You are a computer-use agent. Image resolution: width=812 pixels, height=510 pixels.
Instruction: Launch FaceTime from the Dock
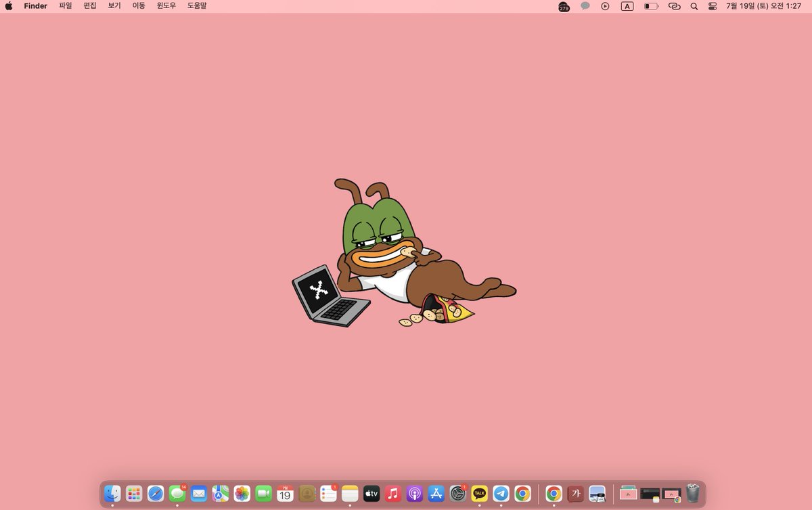click(x=263, y=494)
